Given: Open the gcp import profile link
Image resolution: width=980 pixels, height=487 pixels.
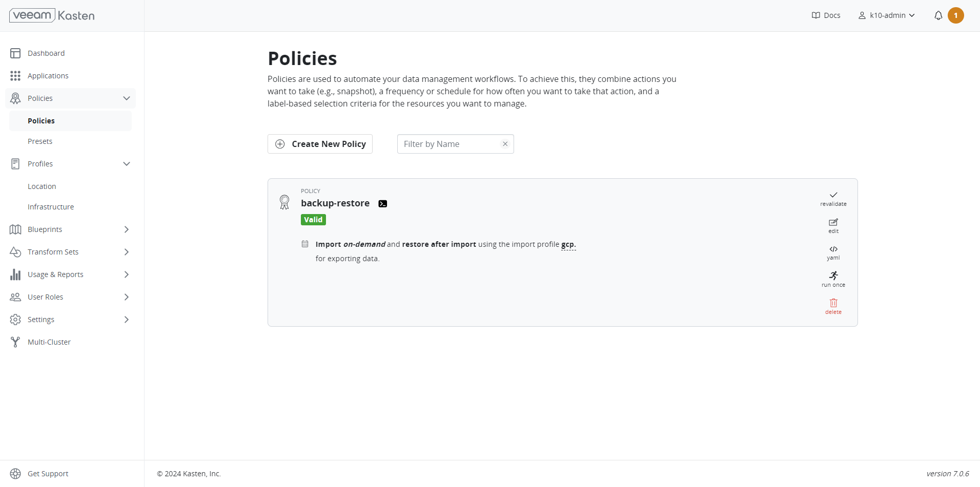Looking at the screenshot, I should tap(568, 244).
